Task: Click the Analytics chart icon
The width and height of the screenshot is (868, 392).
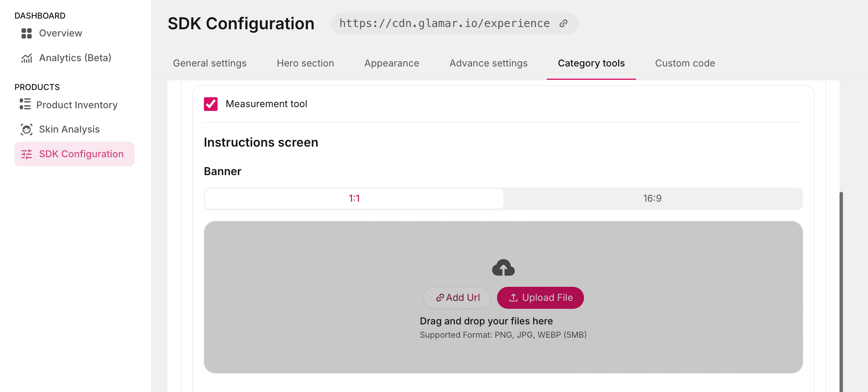Action: click(27, 58)
